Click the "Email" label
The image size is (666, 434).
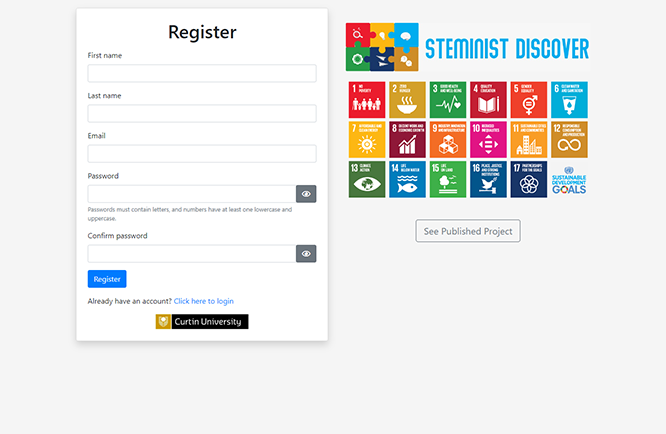pos(96,136)
